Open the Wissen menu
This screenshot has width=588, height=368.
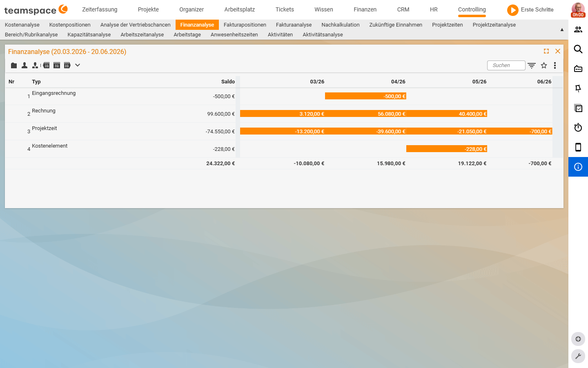pyautogui.click(x=324, y=9)
